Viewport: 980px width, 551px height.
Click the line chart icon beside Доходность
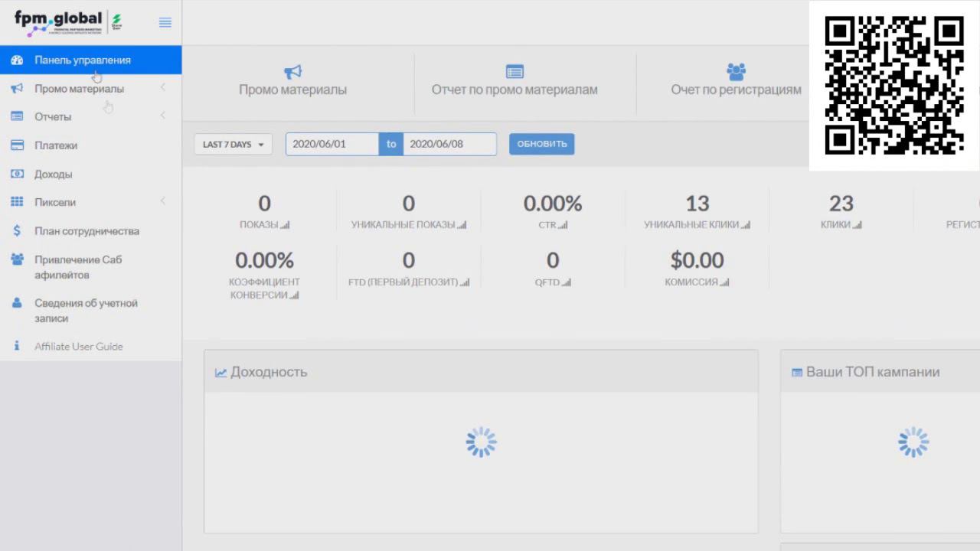click(220, 373)
